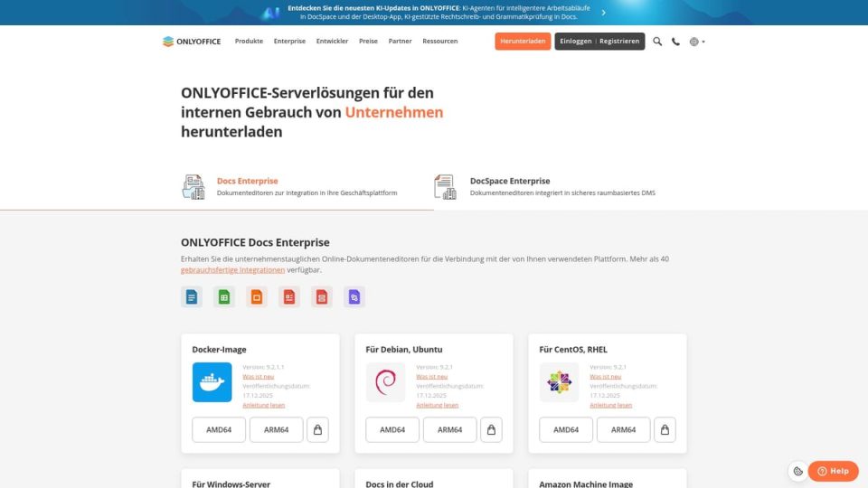868x488 pixels.
Task: Click the Registrieren link
Action: pos(619,42)
